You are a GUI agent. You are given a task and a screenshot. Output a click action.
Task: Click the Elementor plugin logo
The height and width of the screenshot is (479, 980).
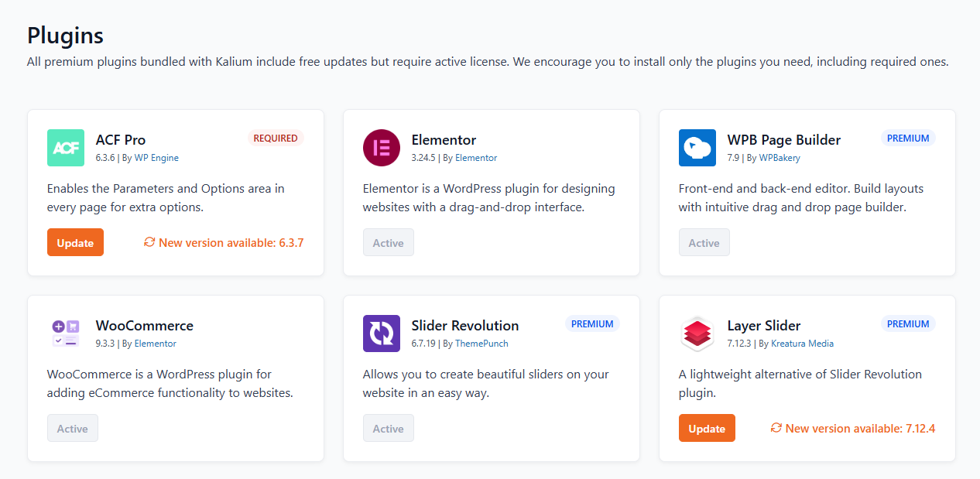(x=382, y=148)
